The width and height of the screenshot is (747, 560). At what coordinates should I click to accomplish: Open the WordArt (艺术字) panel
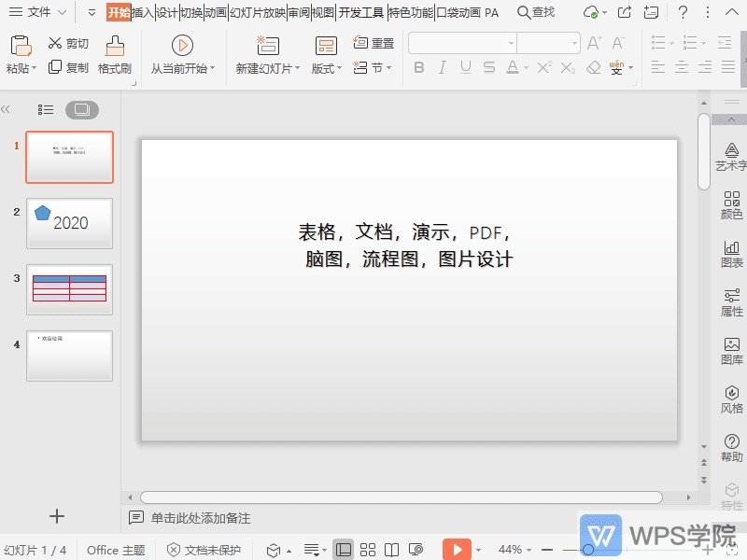(731, 154)
